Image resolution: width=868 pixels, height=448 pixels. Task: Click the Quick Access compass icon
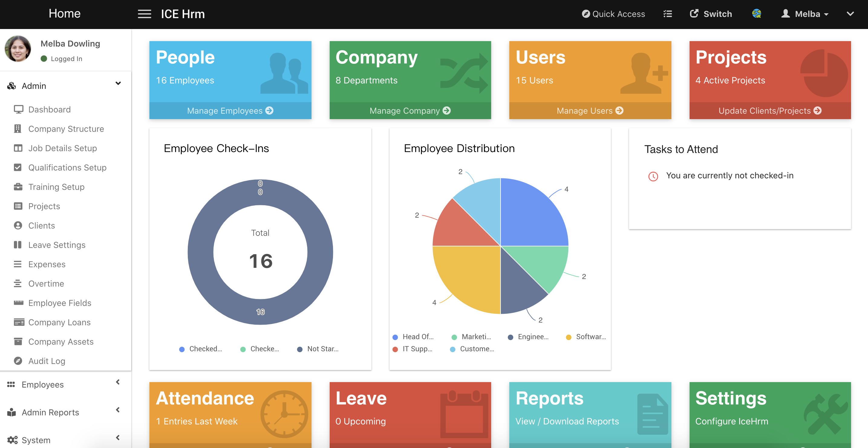tap(586, 14)
